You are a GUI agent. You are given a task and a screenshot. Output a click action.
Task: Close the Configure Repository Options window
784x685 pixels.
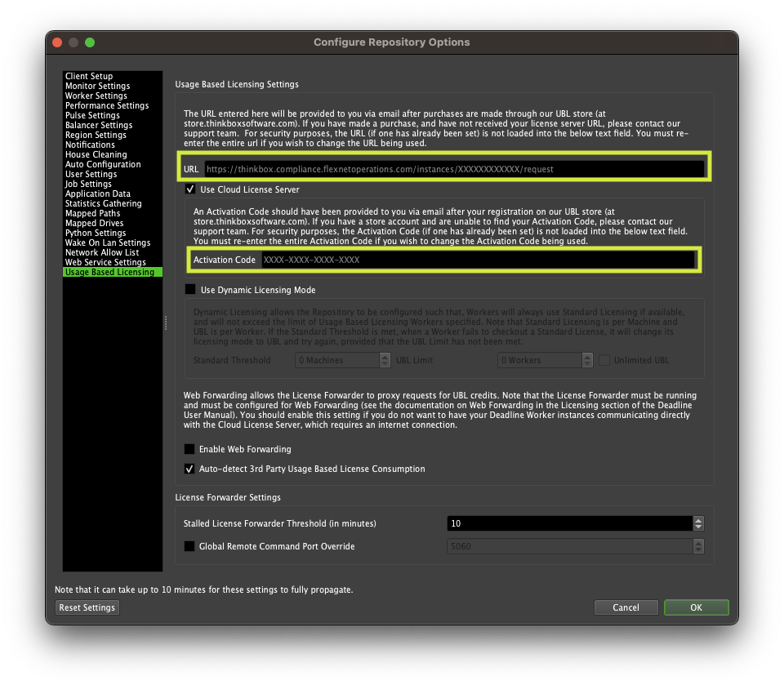[57, 42]
